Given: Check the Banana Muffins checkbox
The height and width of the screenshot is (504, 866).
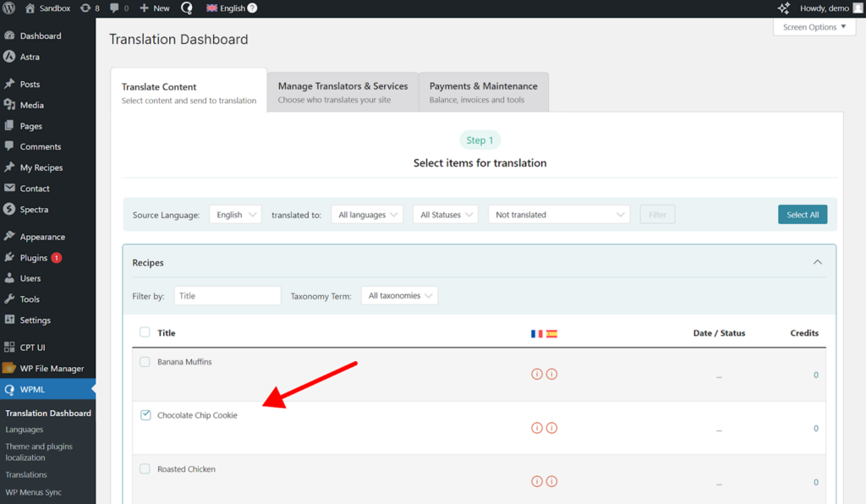Looking at the screenshot, I should [145, 361].
